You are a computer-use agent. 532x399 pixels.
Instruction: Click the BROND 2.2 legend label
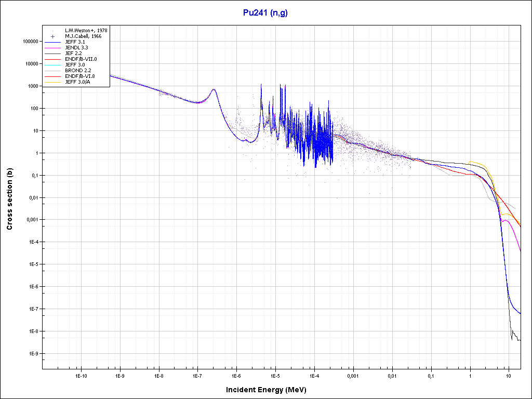click(x=78, y=71)
